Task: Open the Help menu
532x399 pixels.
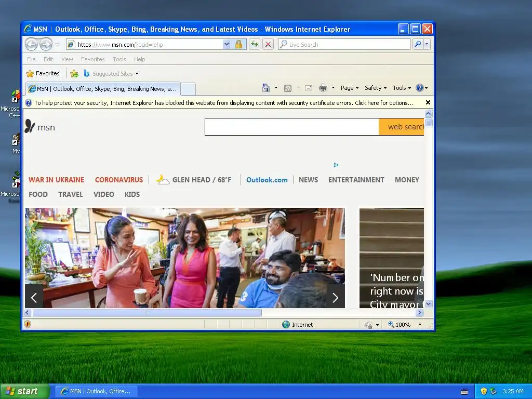Action: click(139, 59)
